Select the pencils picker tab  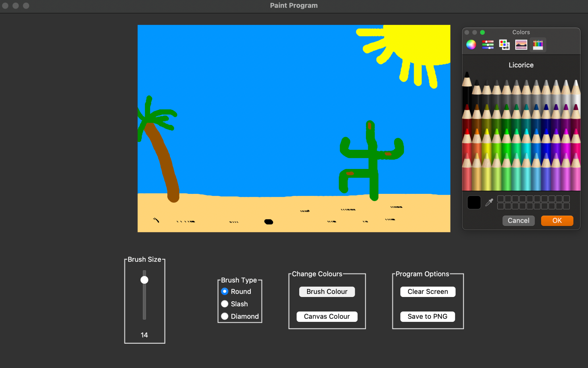tap(538, 45)
